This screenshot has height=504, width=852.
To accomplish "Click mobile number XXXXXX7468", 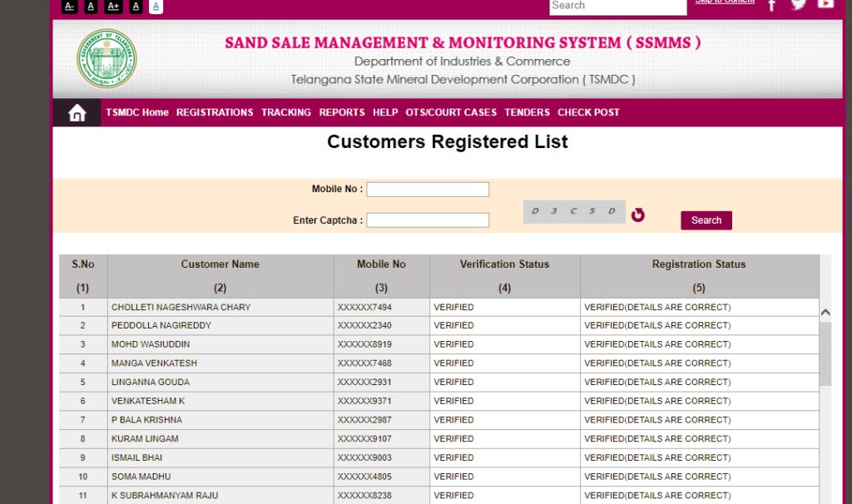I will pos(364,363).
